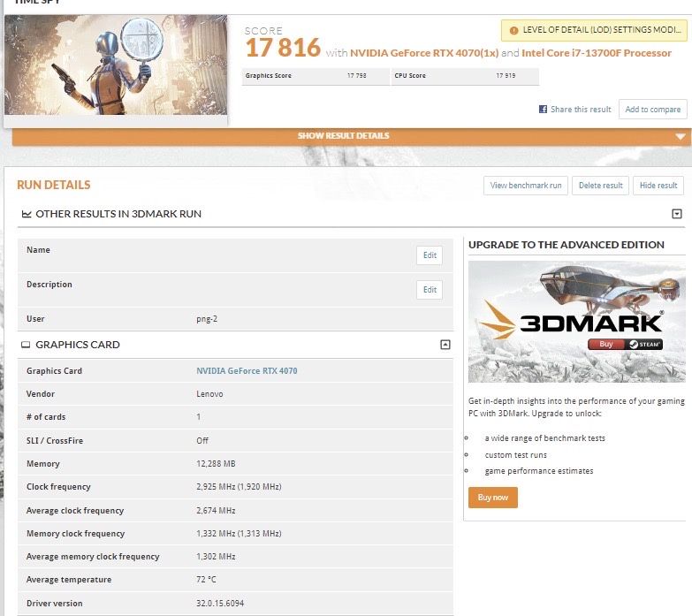Click NVIDIA GeForce RTX 4070(1x) in score header

[x=424, y=53]
